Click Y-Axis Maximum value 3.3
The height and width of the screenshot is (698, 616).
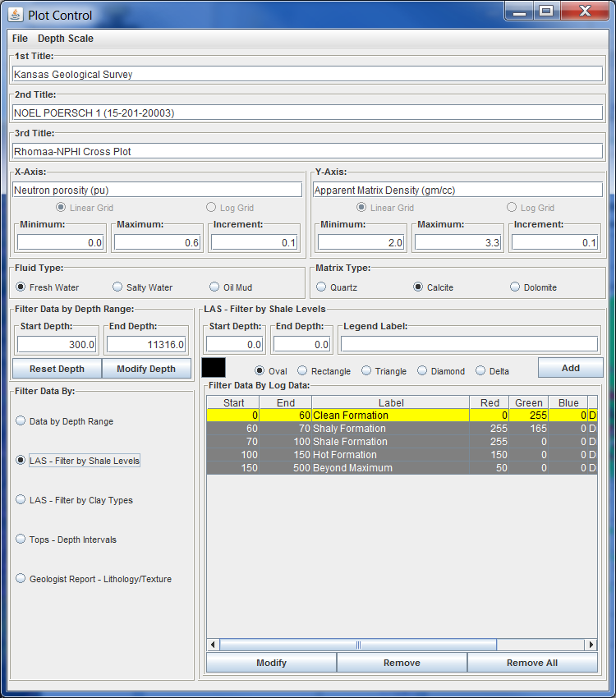(458, 242)
